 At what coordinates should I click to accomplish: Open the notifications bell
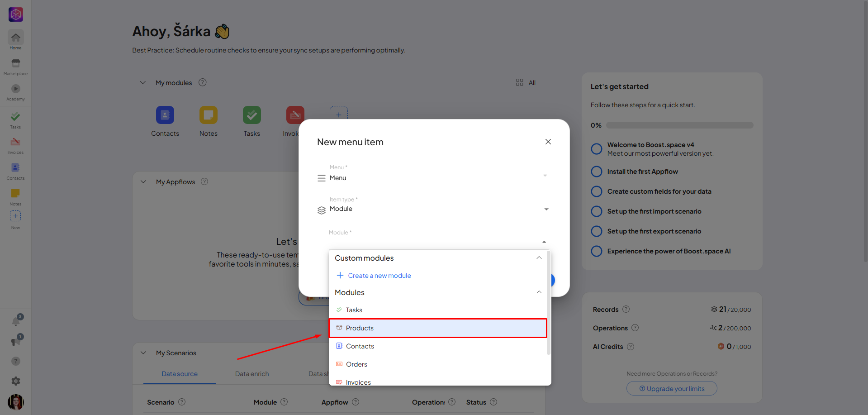16,321
